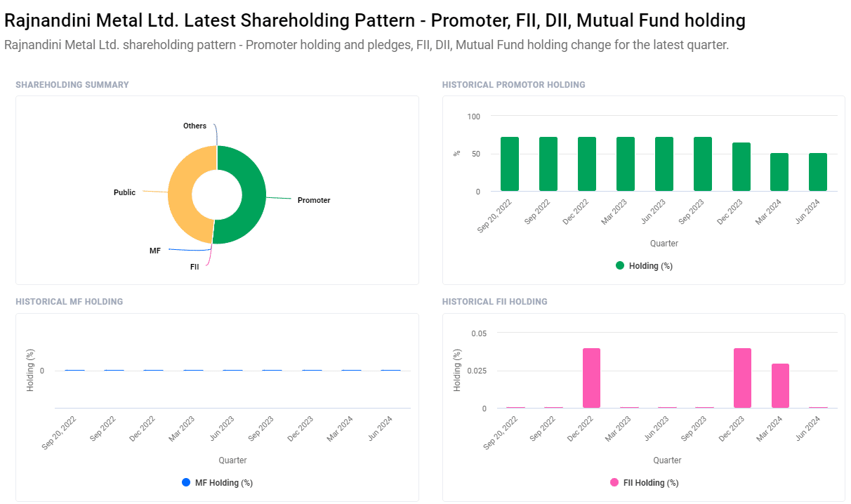851x504 pixels.
Task: Select the Promoter label on donut chart
Action: (x=314, y=201)
